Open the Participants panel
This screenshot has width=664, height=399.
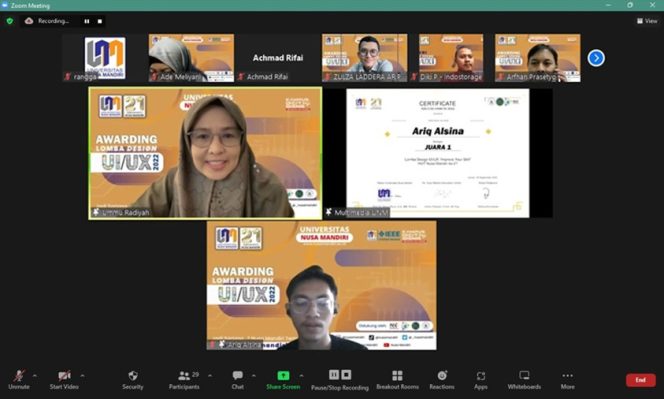click(184, 380)
